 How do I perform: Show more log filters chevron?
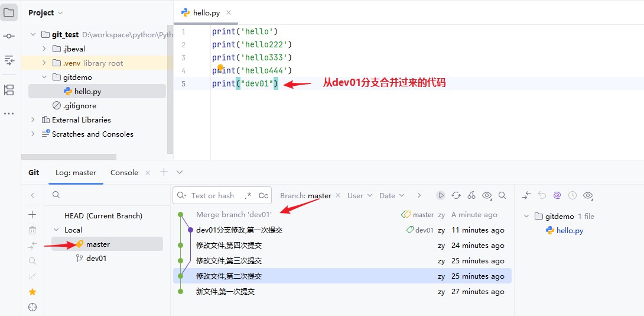[x=419, y=195]
